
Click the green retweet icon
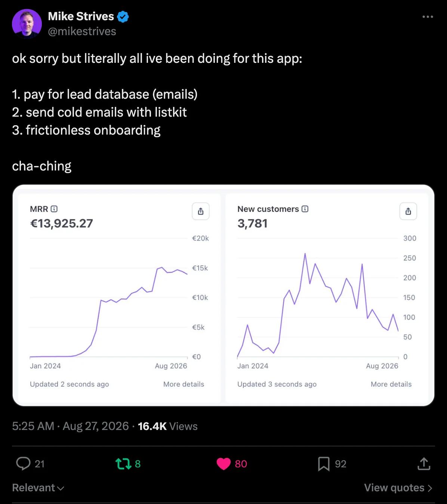click(123, 464)
